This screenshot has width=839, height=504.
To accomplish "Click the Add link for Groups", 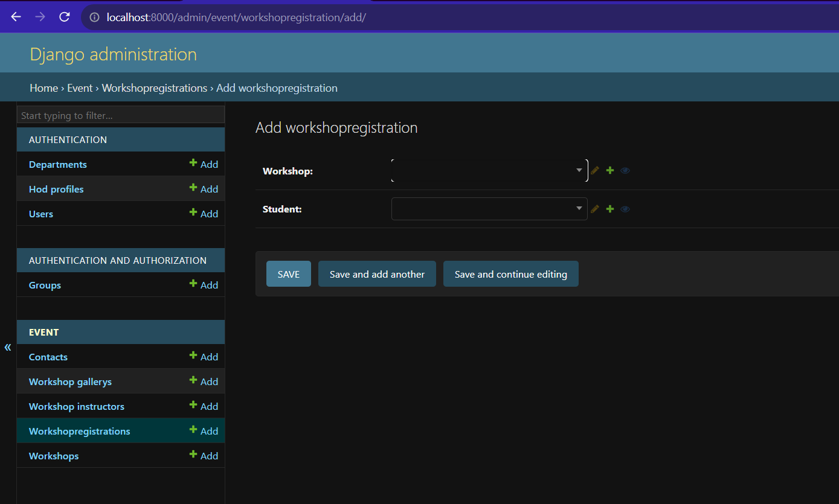I will point(204,285).
